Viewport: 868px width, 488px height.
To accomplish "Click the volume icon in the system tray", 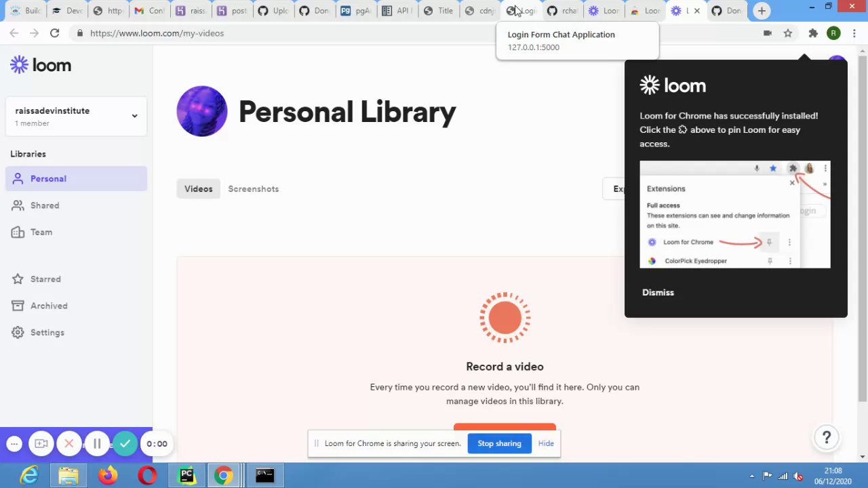I will point(798,476).
